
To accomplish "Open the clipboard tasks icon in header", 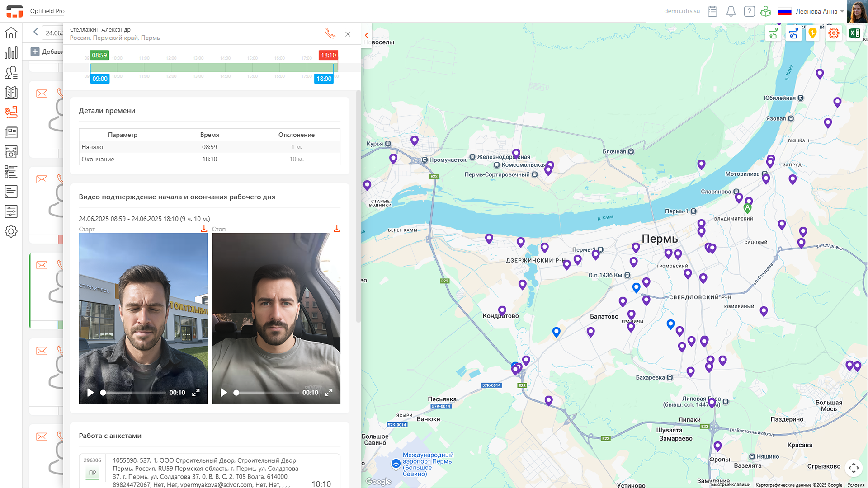I will pos(712,11).
